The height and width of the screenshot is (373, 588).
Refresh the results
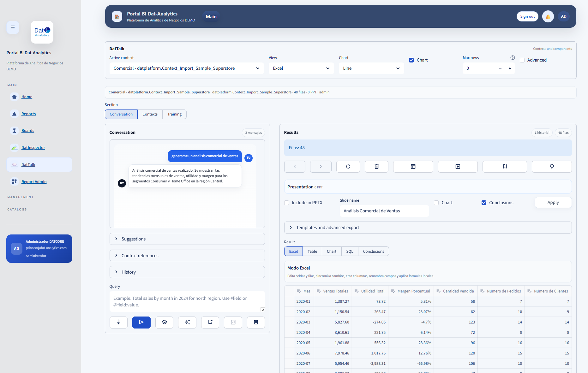pyautogui.click(x=348, y=167)
